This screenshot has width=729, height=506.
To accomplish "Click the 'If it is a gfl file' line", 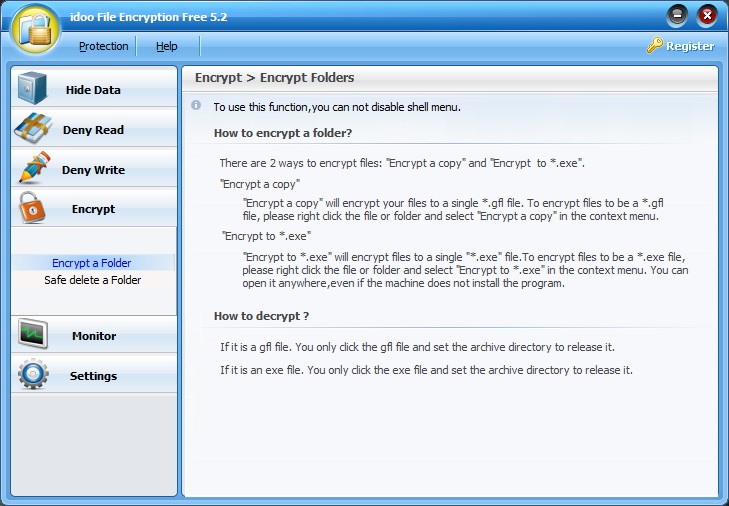I will click(x=417, y=347).
